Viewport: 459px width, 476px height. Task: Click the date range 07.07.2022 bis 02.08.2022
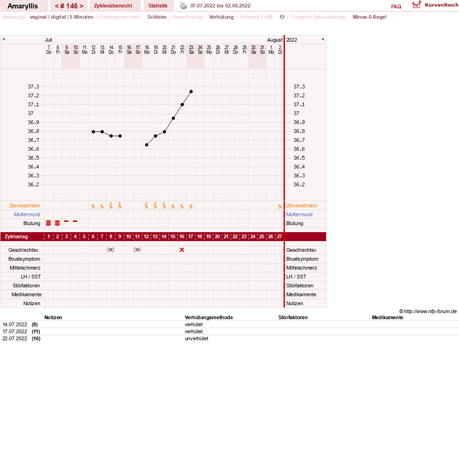click(x=220, y=6)
